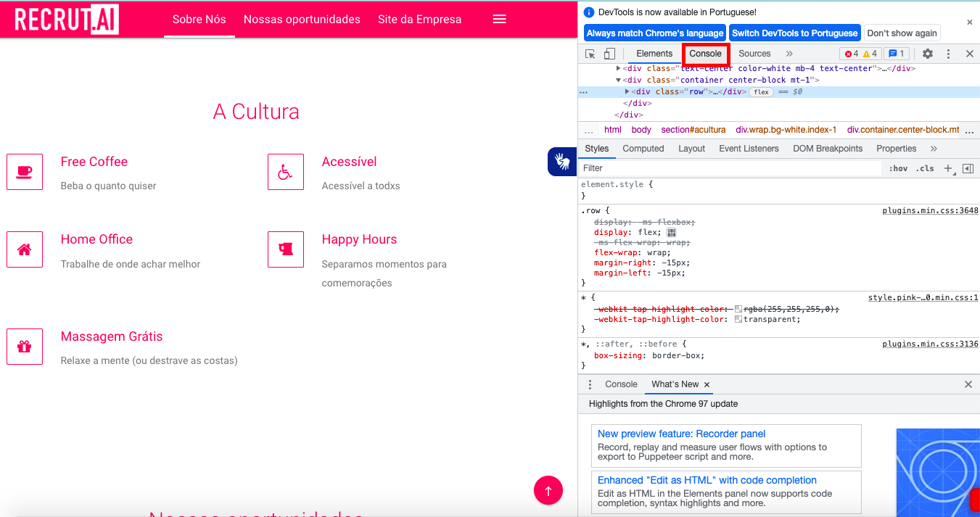Click the scroll-to-top arrow button
Screen dimensions: 980x517
548,490
